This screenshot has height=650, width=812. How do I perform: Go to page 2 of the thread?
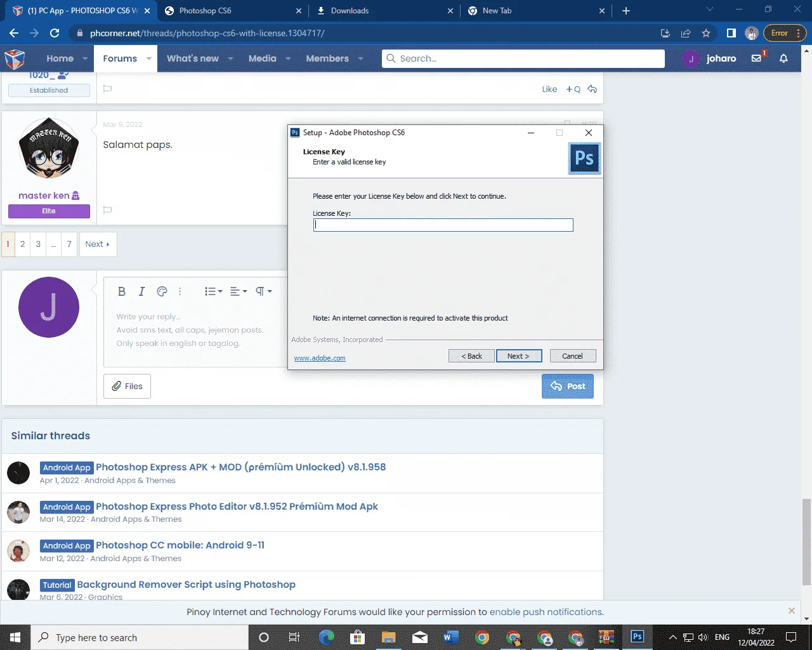23,244
